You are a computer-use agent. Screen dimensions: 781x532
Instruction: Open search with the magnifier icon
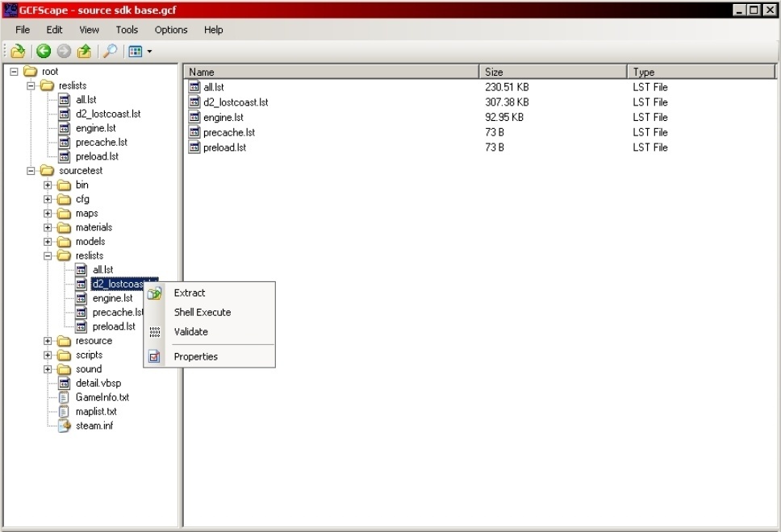[110, 51]
